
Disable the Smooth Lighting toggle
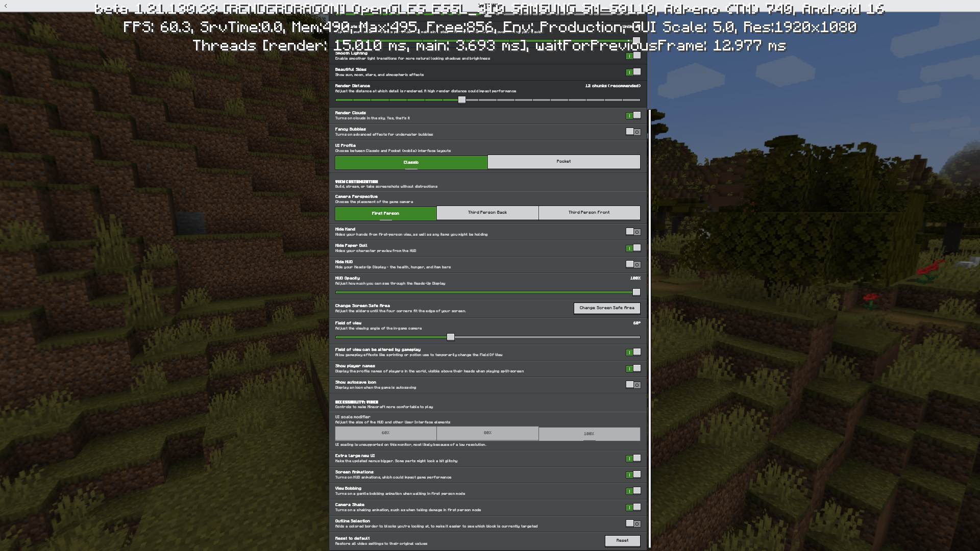[x=633, y=56]
